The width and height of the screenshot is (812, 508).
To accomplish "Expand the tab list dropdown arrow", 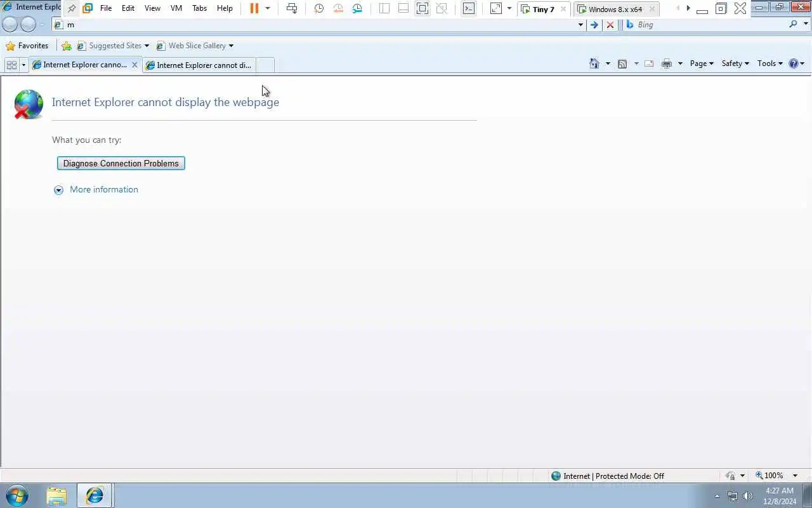I will pos(23,65).
